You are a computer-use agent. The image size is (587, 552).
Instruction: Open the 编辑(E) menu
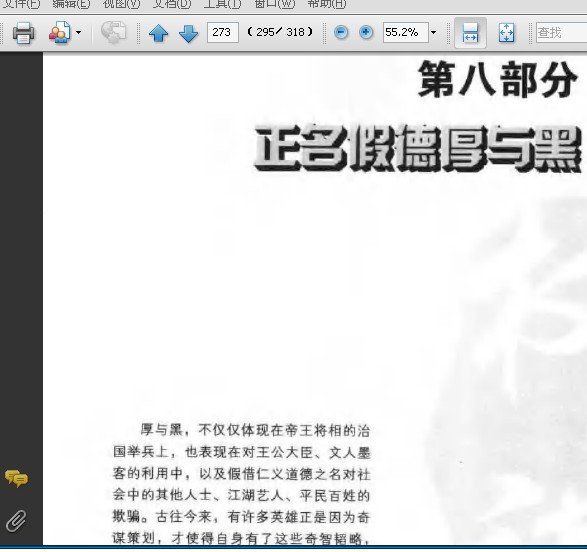(x=72, y=4)
